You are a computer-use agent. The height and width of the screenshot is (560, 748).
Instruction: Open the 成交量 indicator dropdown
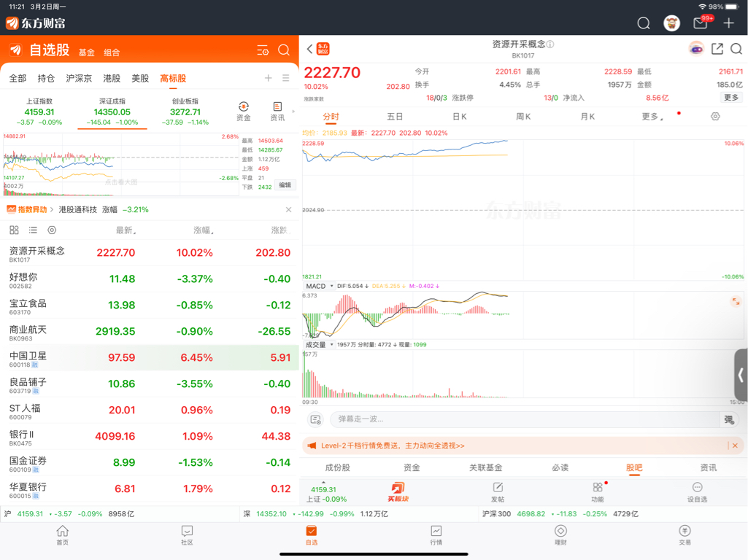click(319, 345)
